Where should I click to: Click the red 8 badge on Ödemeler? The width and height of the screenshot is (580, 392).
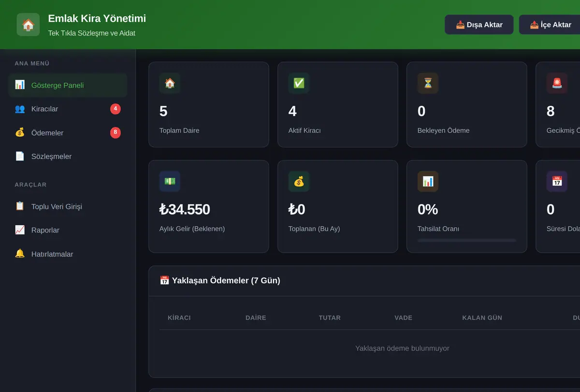pos(115,132)
